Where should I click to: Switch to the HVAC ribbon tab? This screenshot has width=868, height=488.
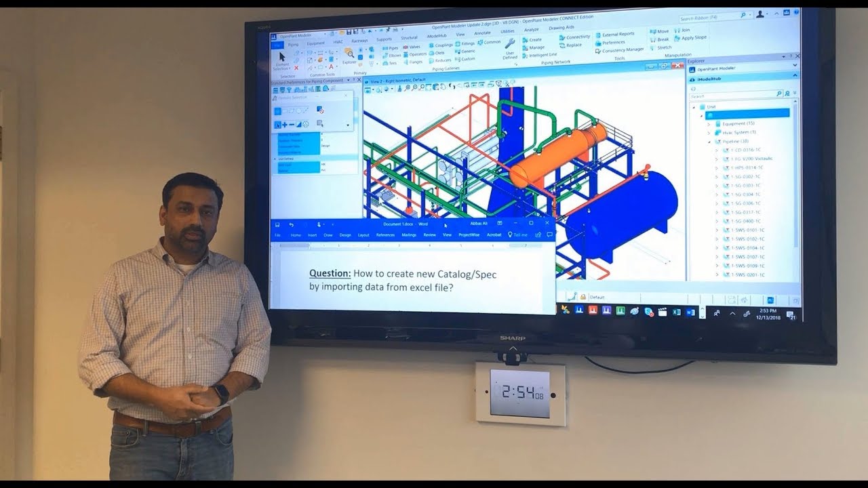pos(338,42)
